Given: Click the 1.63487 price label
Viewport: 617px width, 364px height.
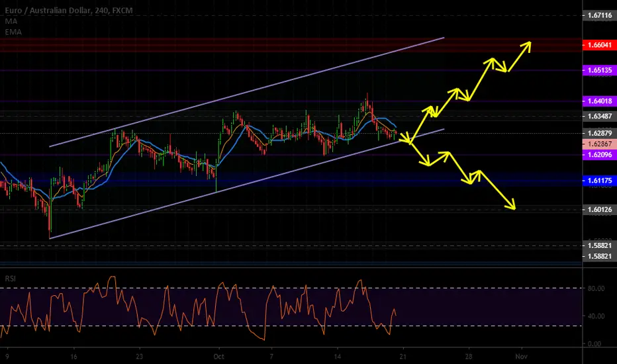Looking at the screenshot, I should (600, 116).
